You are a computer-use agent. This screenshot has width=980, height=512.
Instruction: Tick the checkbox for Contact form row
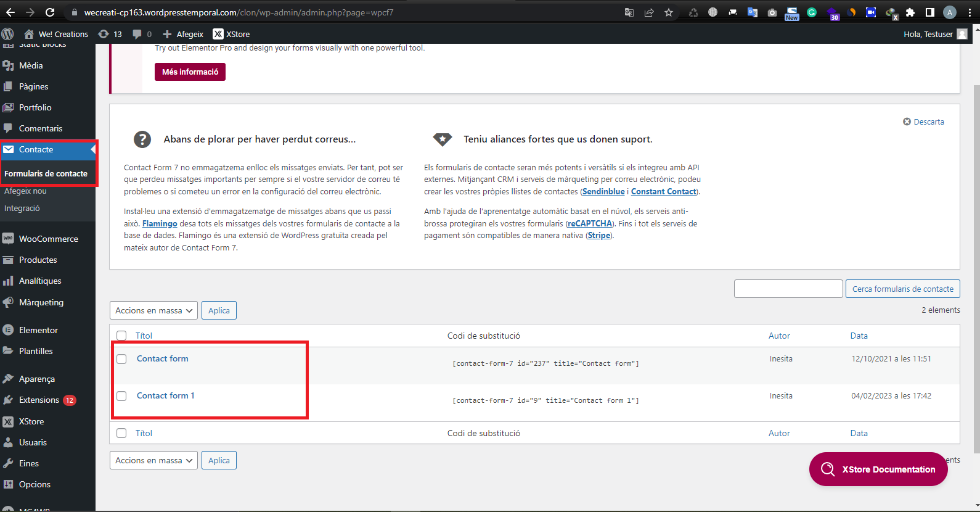pyautogui.click(x=121, y=359)
